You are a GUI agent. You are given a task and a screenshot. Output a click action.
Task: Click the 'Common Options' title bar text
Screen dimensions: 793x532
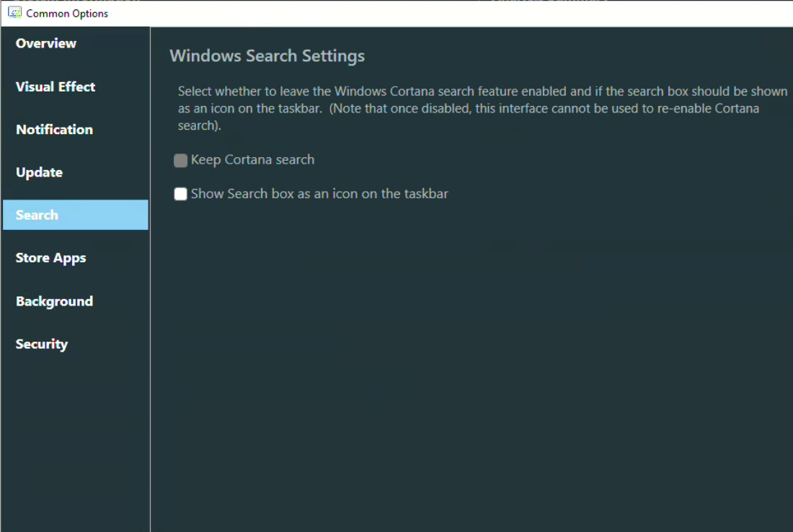pyautogui.click(x=67, y=14)
